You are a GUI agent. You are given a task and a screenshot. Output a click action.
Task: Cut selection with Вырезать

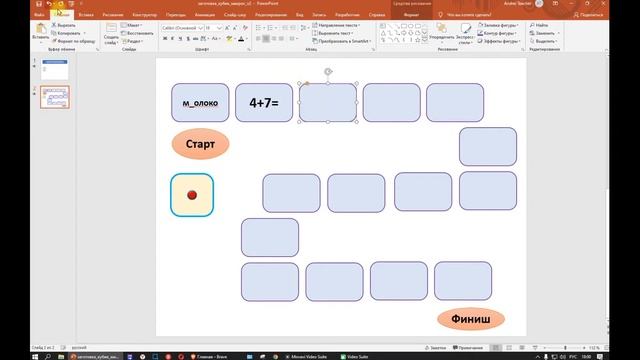(x=64, y=25)
